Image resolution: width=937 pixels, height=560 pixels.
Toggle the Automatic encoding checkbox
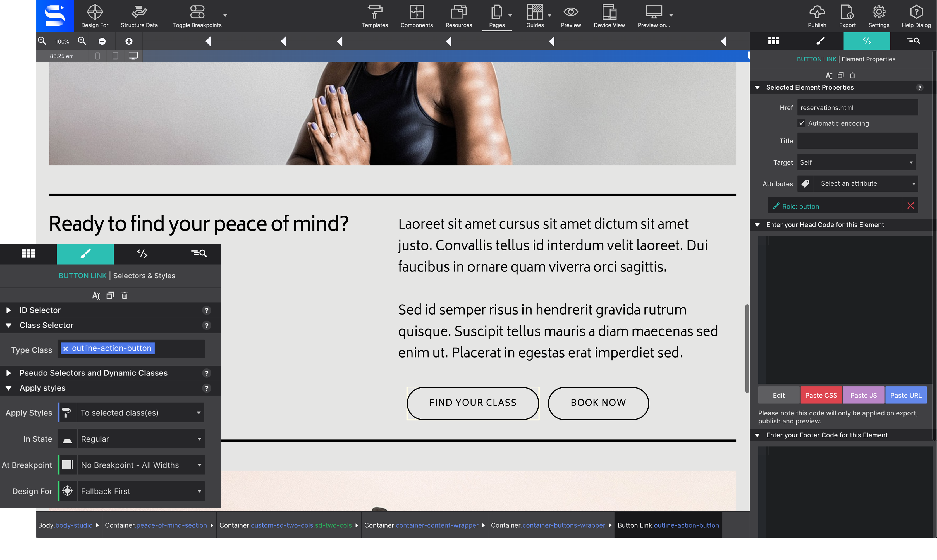click(802, 123)
